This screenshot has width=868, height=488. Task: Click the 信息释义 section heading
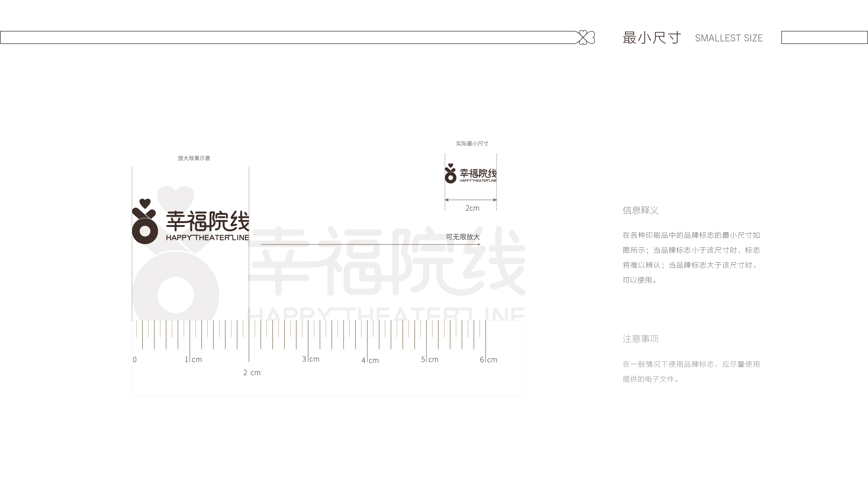pyautogui.click(x=640, y=211)
